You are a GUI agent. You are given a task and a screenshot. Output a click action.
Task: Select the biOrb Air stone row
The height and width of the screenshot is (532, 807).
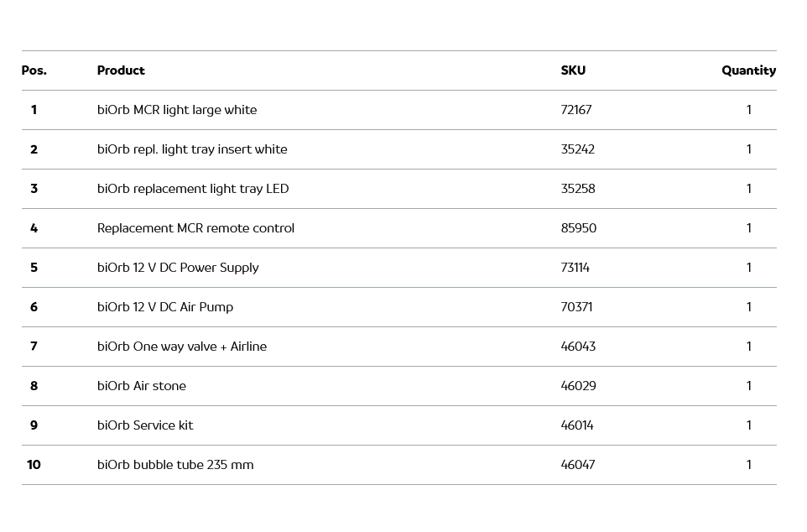pyautogui.click(x=142, y=386)
